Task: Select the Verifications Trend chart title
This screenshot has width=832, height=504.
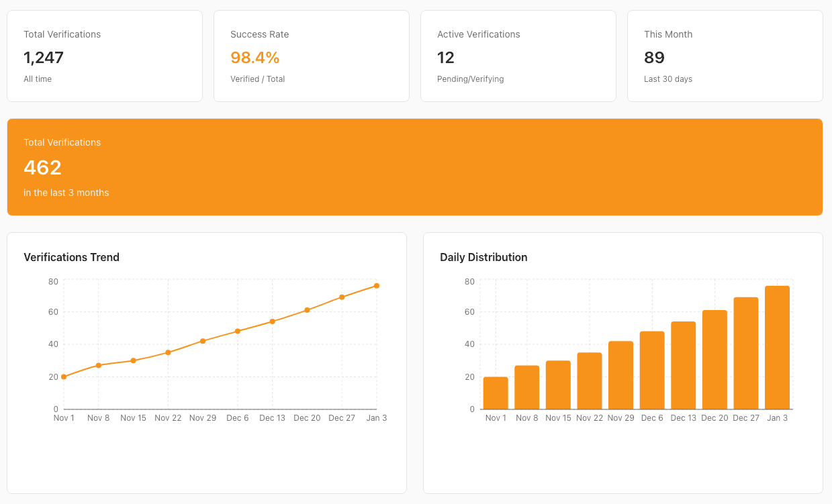Action: point(71,257)
